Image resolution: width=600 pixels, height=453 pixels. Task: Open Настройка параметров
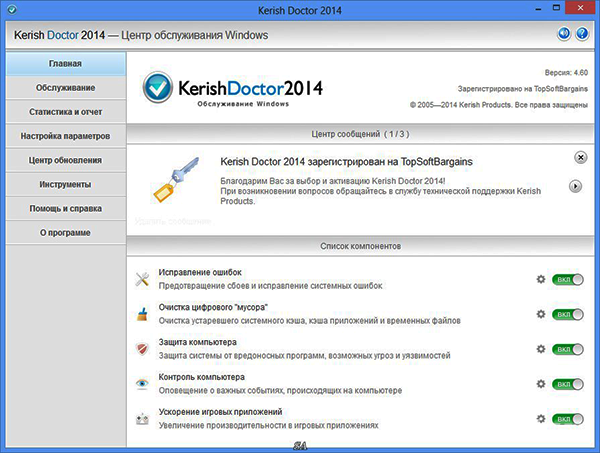pyautogui.click(x=66, y=136)
